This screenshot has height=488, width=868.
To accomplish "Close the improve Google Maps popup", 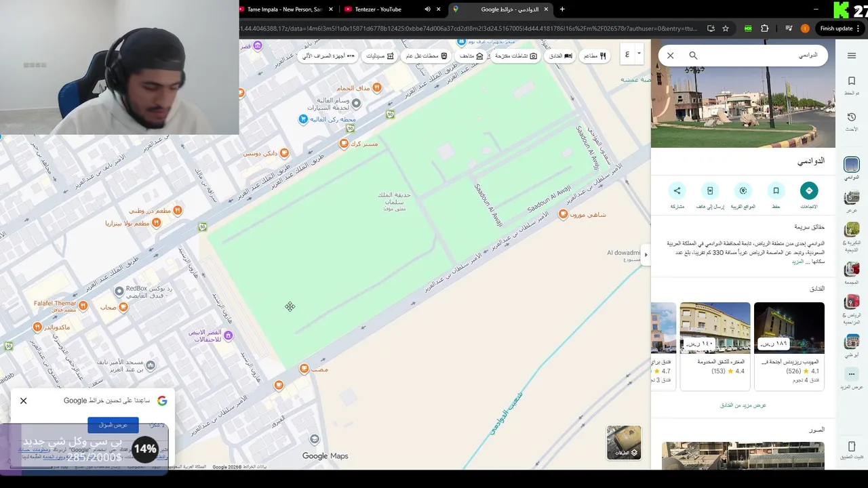I will 24,401.
